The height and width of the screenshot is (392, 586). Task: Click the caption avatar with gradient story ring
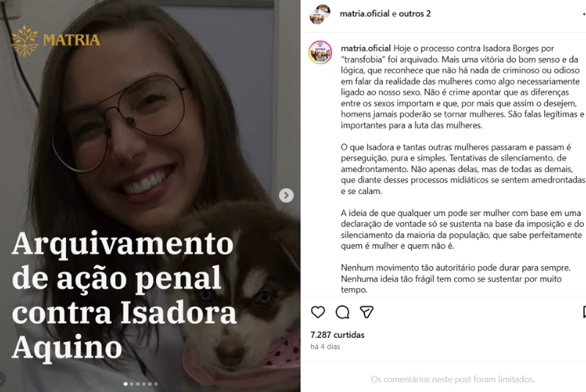pyautogui.click(x=320, y=52)
